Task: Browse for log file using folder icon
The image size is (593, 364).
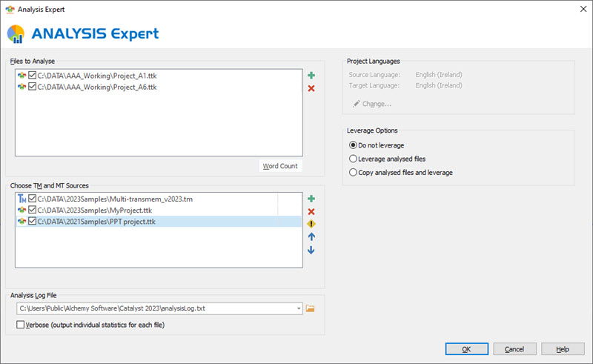Action: coord(311,308)
